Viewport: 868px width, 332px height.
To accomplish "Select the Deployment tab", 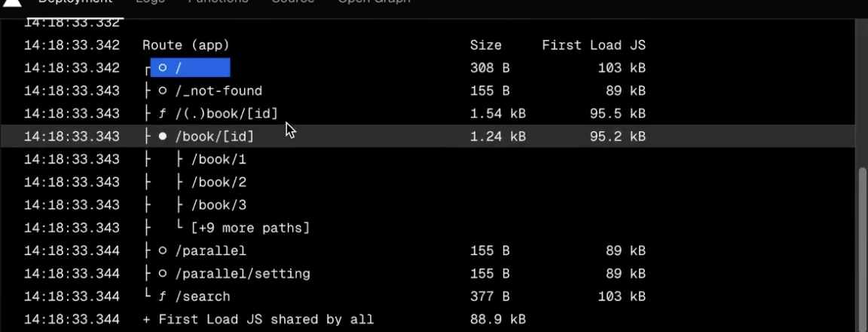I will pos(75,2).
